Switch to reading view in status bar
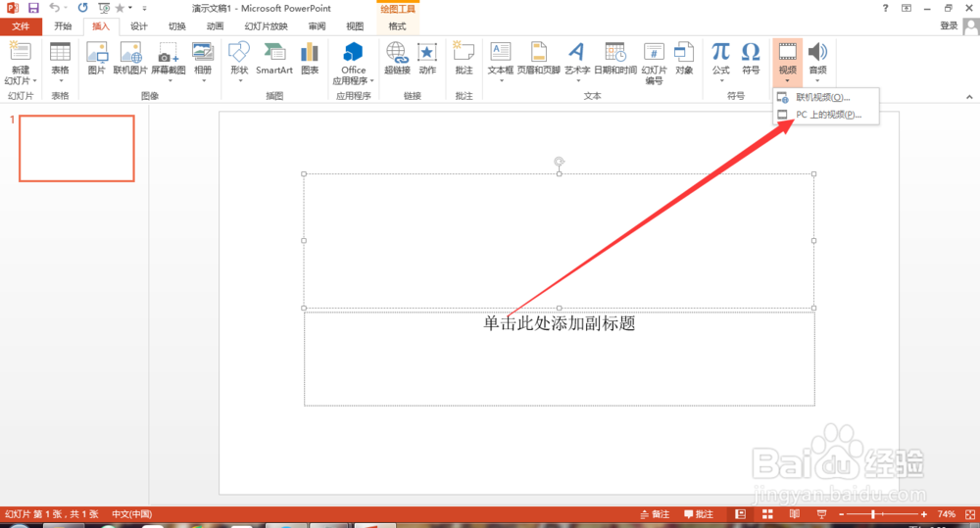This screenshot has height=528, width=980. click(x=795, y=514)
